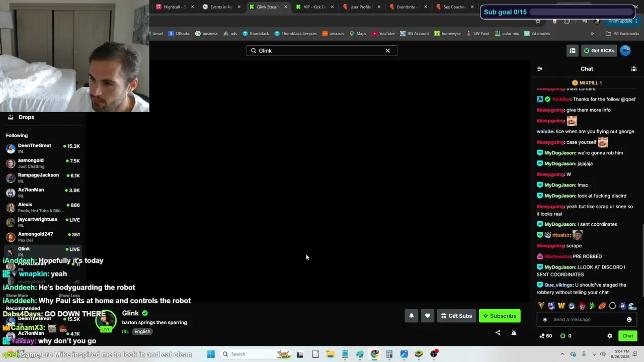
Task: Click the Glink search input box
Action: click(x=321, y=51)
